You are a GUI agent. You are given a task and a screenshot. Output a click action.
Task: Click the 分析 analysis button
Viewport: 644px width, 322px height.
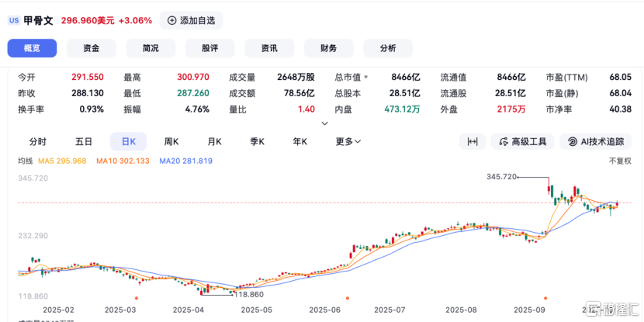[387, 48]
